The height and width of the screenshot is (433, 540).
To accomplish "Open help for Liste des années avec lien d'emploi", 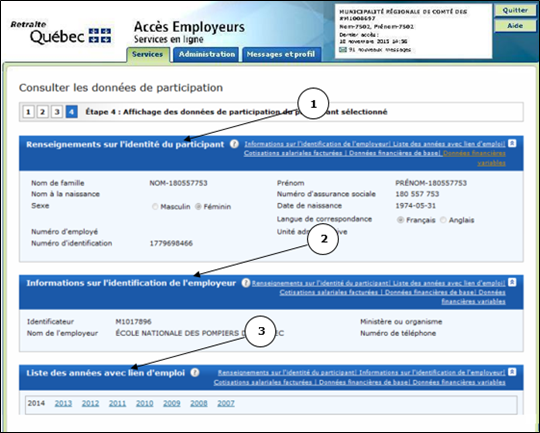I will [x=195, y=373].
